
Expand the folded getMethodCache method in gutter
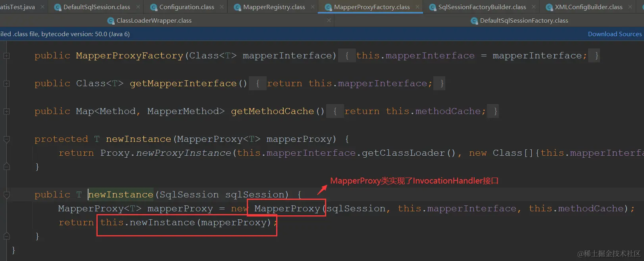point(6,112)
